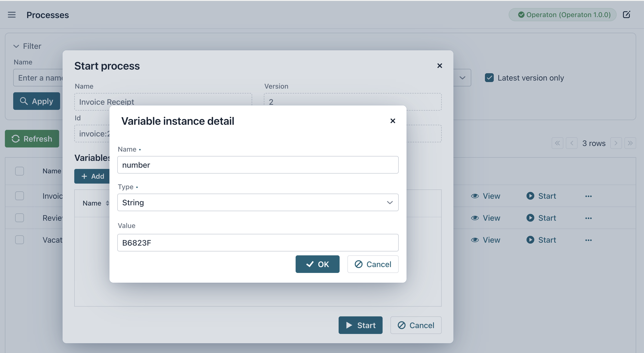
Task: Collapse the Filter section
Action: 16,46
